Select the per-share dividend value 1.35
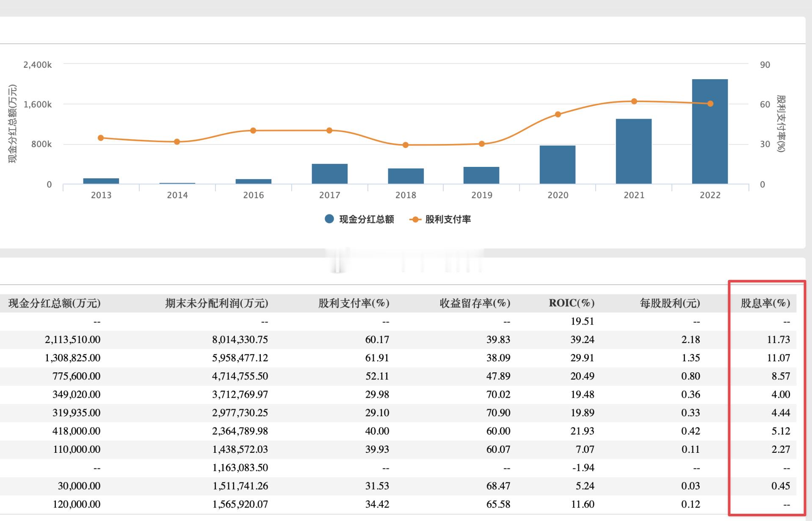This screenshot has width=812, height=521. point(691,358)
